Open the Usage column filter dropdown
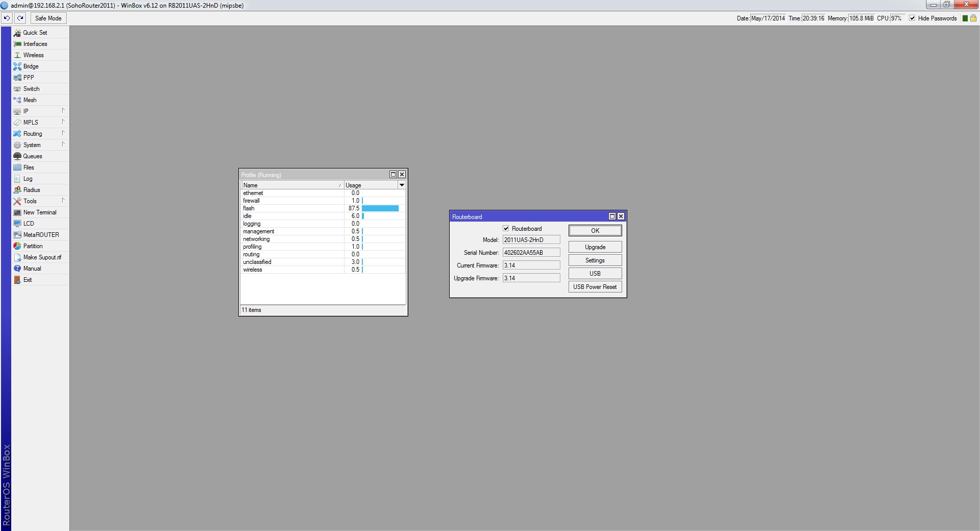Image resolution: width=980 pixels, height=531 pixels. pos(402,185)
